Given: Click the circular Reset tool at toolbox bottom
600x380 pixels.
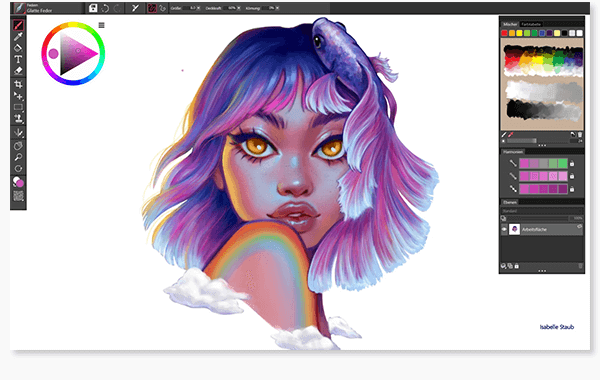Looking at the screenshot, I should 18,168.
